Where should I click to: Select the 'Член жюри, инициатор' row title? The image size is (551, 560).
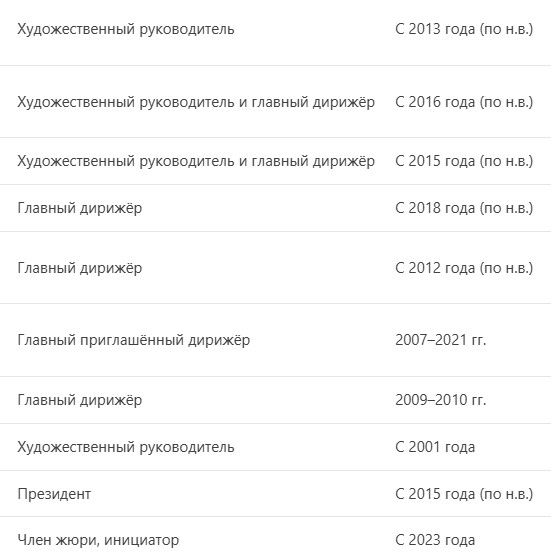tap(98, 540)
